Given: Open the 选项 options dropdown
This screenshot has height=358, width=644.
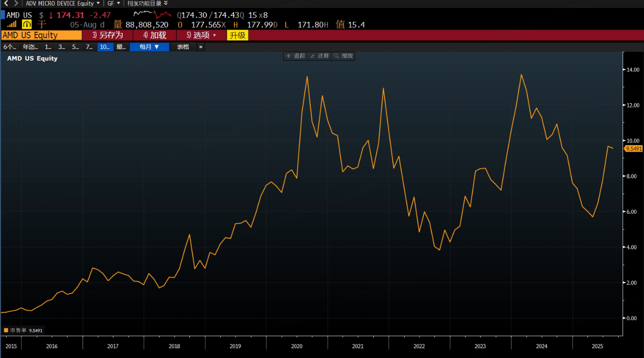Looking at the screenshot, I should (202, 35).
